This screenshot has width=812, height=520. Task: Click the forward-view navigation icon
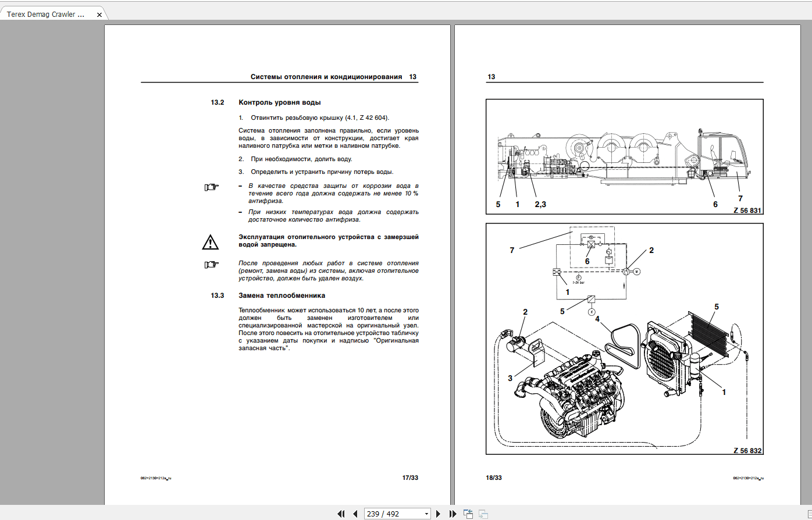(x=483, y=514)
